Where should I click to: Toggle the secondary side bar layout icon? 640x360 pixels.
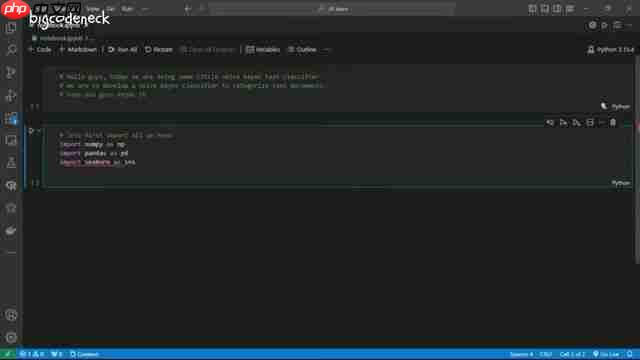[557, 9]
